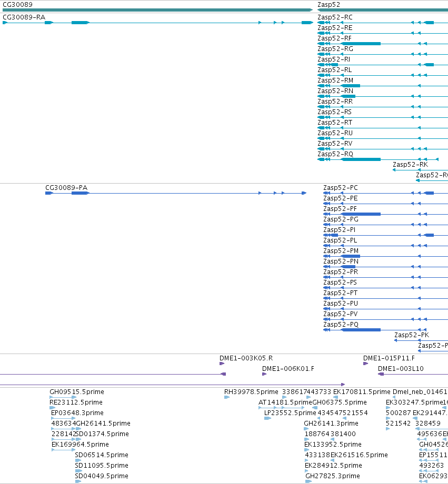Screen dimensions: 448x484
Task: Open EST SD01374.5prime
Action: 102,433
